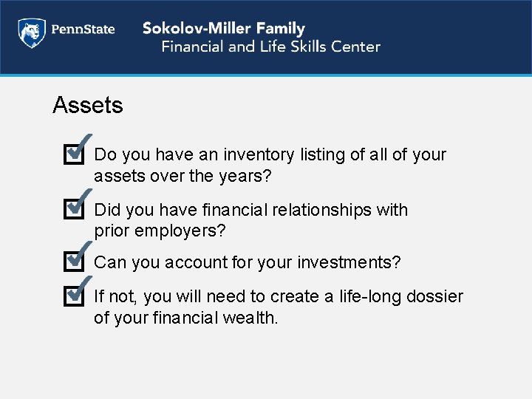This screenshot has height=399, width=532.
Task: Click the word 'Family' in the header title
Action: click(x=279, y=29)
